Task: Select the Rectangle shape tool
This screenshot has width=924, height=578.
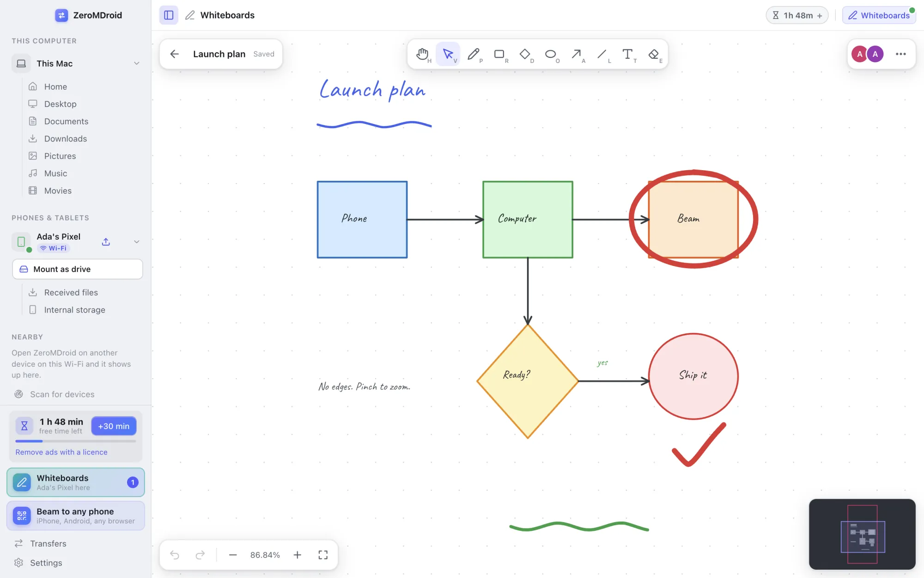Action: click(x=499, y=54)
